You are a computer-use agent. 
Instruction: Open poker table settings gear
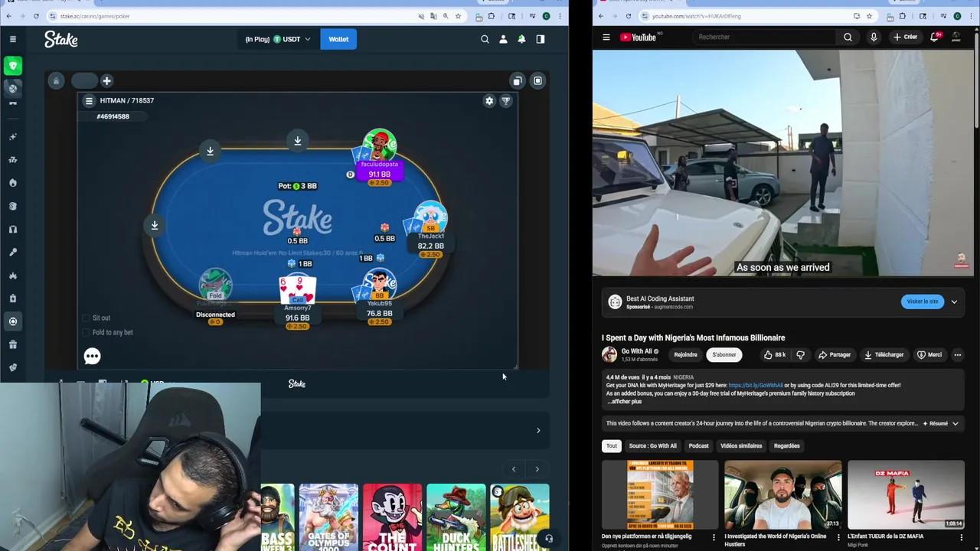pyautogui.click(x=489, y=101)
